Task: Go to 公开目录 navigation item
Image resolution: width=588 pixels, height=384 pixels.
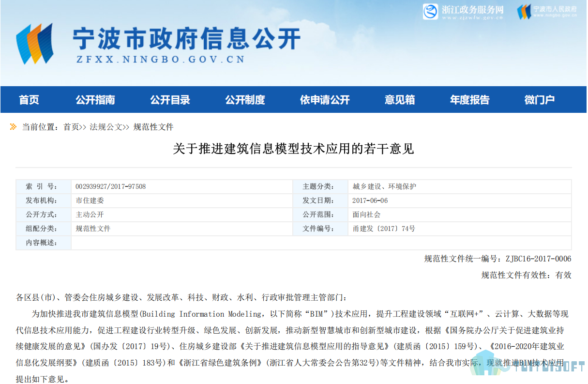Action: tap(170, 100)
